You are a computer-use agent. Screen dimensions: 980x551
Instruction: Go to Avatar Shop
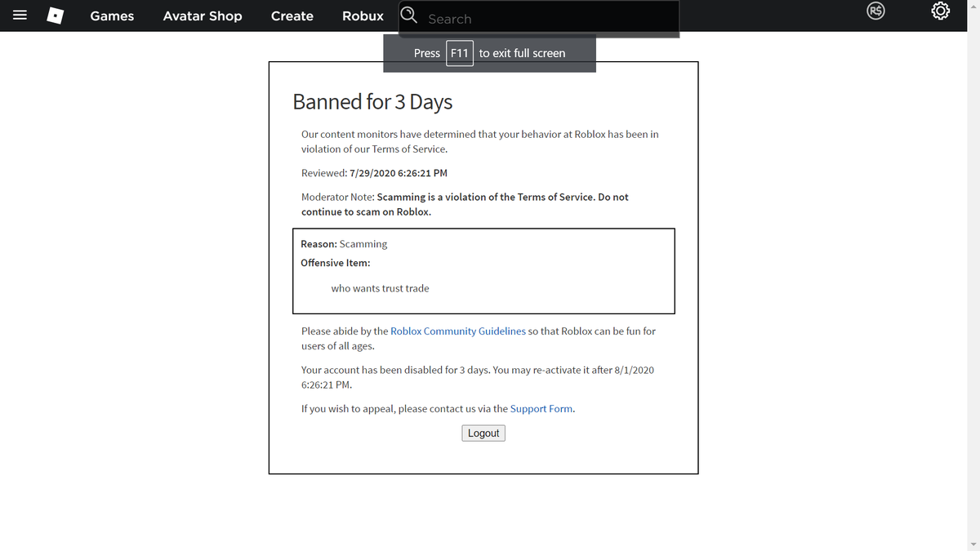click(203, 16)
